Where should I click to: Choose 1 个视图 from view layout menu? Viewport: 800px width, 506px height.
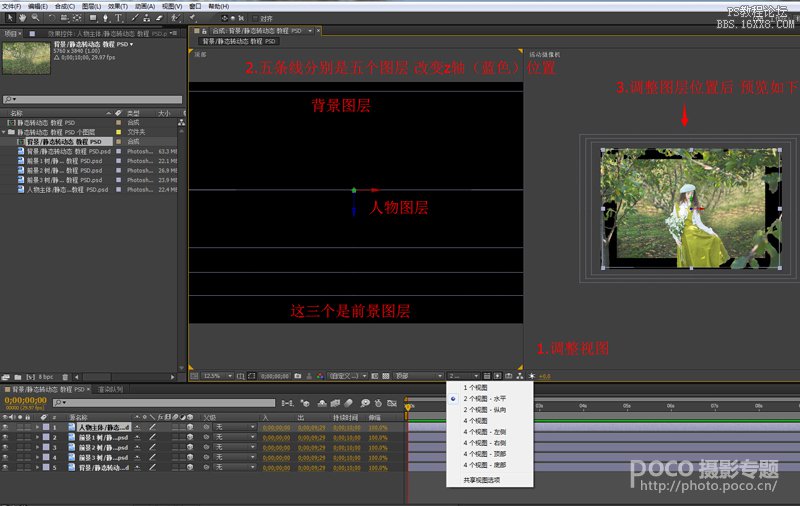coord(475,388)
